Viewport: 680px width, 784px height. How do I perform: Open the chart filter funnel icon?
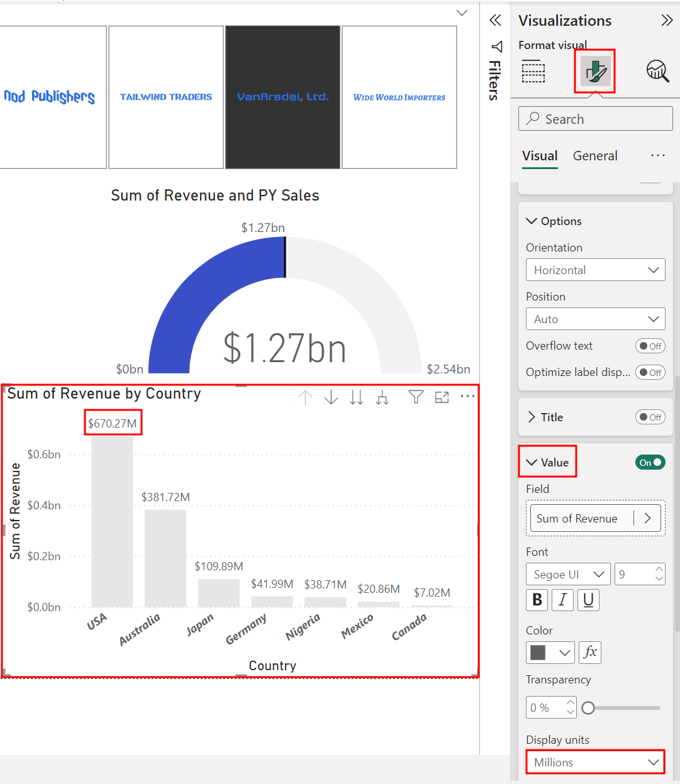415,397
